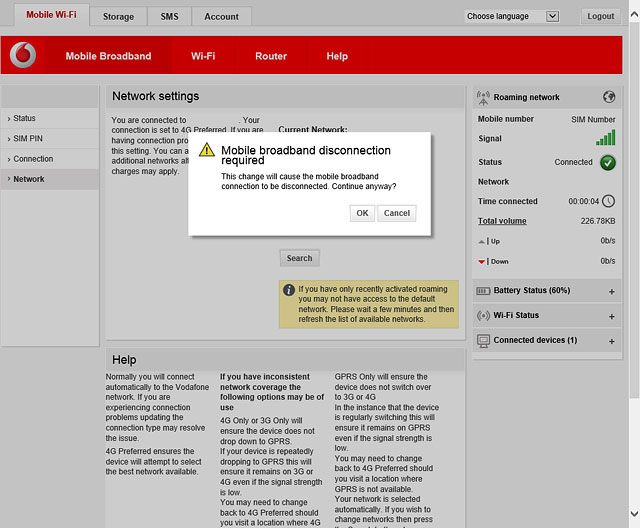Image resolution: width=640 pixels, height=528 pixels.
Task: Click the green signal strength bars icon
Action: point(606,138)
